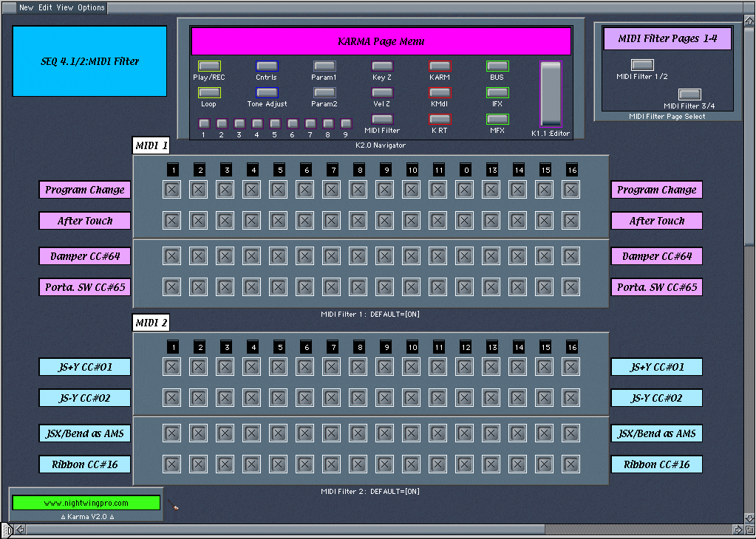Click the www.nightwingpro.com link
The width and height of the screenshot is (756, 539).
(86, 503)
